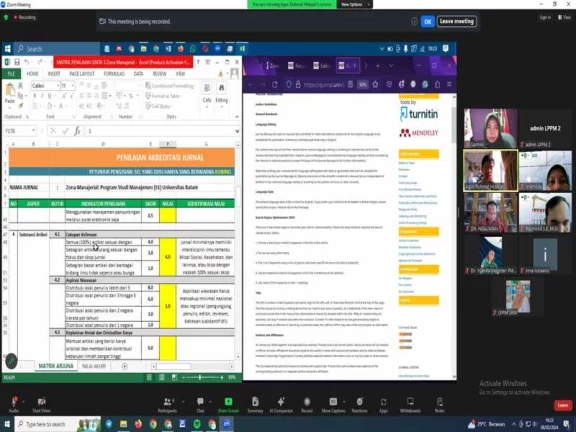576x432 pixels.
Task: Expand audio options caret beside Audio
Action: click(x=24, y=401)
